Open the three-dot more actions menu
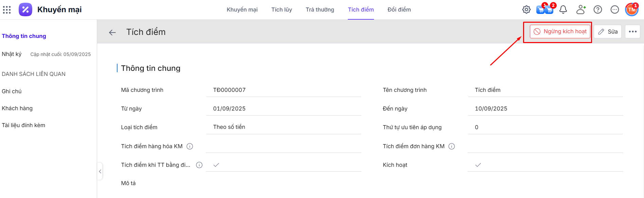The height and width of the screenshot is (198, 644). [632, 32]
